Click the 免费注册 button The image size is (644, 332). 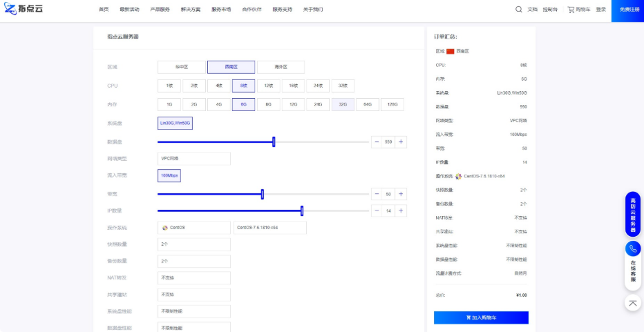(627, 10)
